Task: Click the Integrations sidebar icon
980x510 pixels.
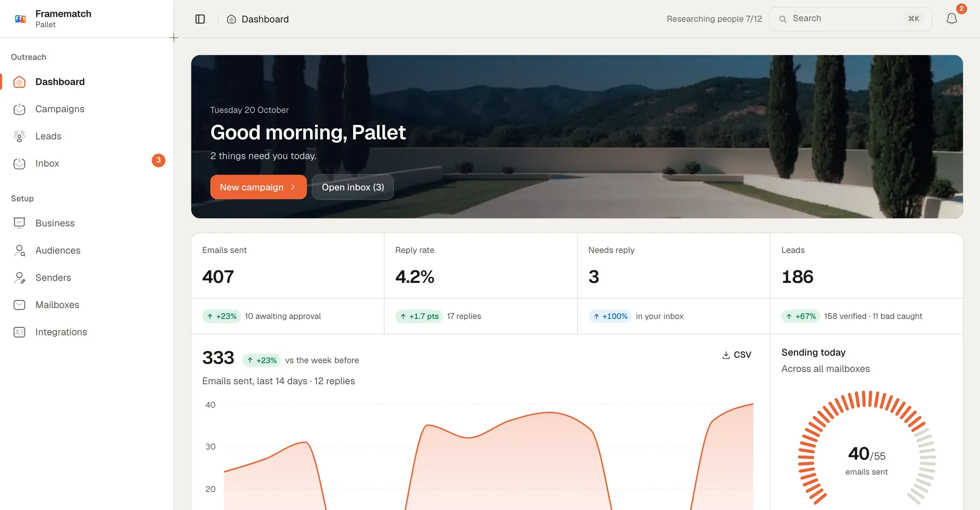Action: tap(19, 332)
